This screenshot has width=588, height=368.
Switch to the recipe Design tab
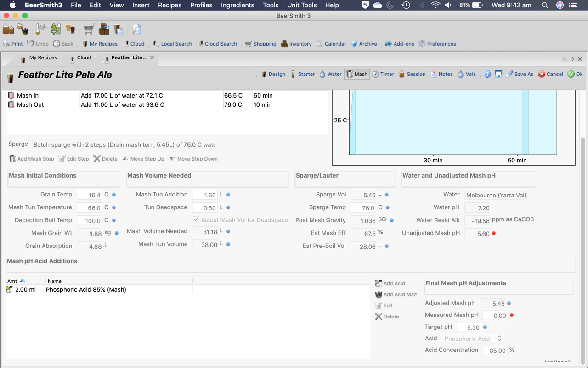click(x=273, y=74)
